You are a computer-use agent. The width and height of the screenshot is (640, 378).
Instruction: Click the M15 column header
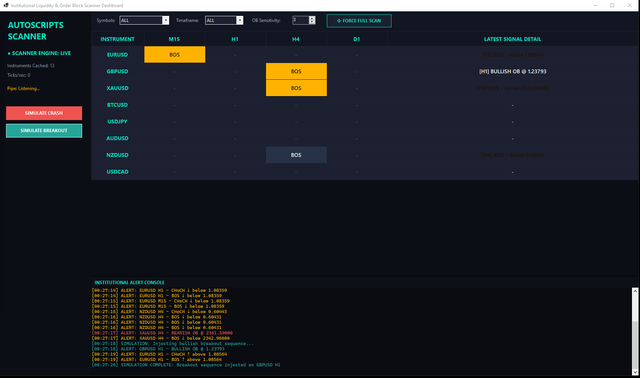174,39
